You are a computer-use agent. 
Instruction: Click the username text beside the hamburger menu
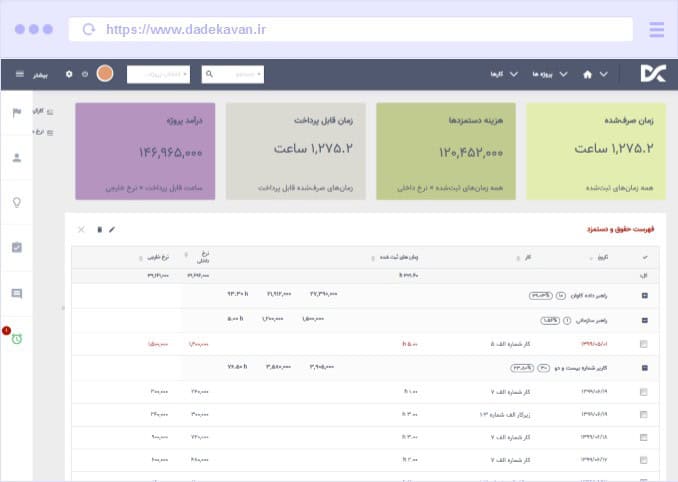click(x=40, y=75)
